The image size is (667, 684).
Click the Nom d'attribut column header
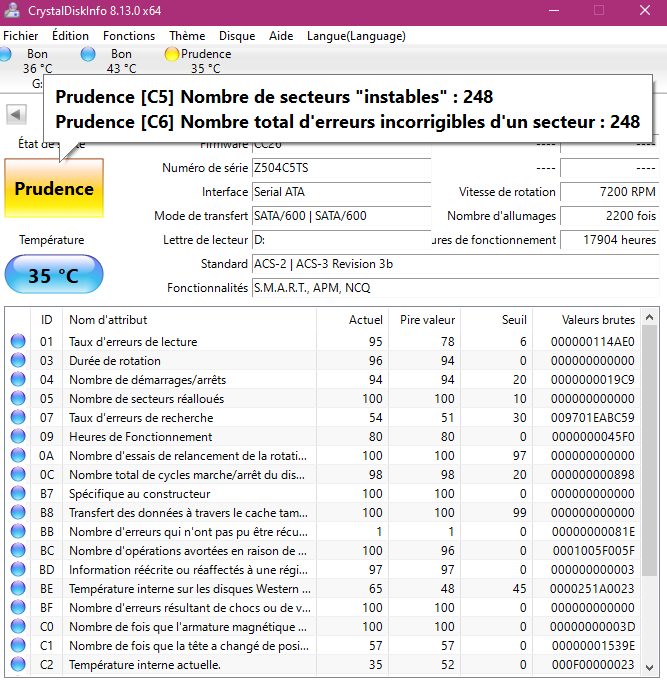108,320
